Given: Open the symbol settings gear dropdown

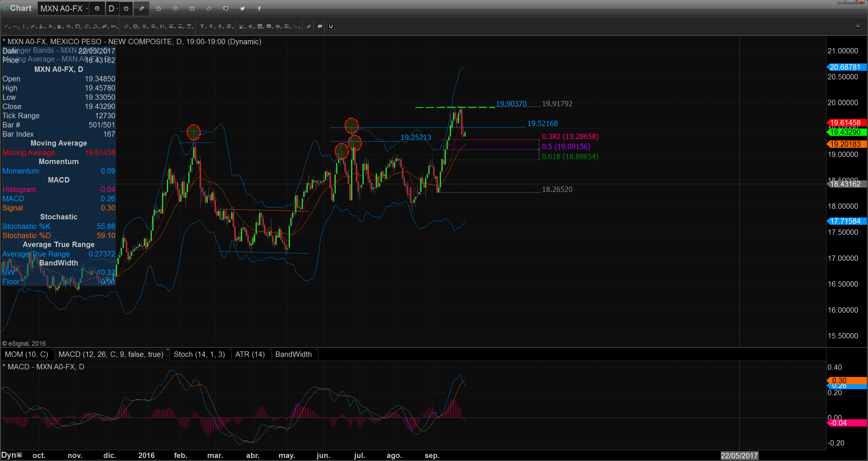Looking at the screenshot, I should click(97, 8).
